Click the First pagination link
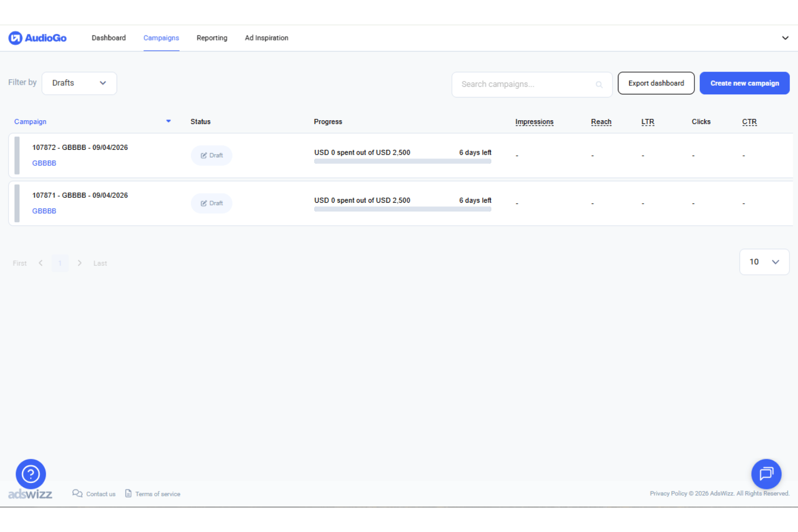 pos(20,264)
